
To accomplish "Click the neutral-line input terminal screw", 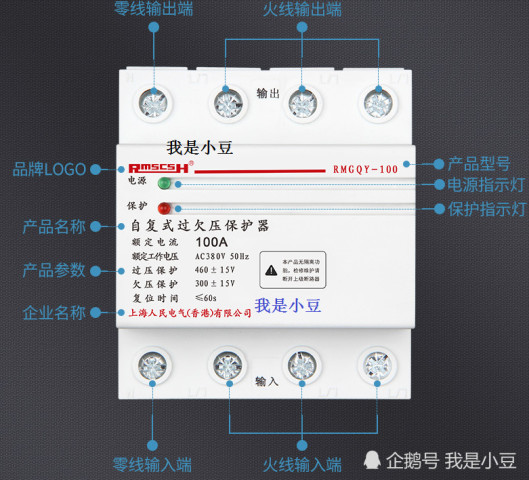I will click(152, 366).
